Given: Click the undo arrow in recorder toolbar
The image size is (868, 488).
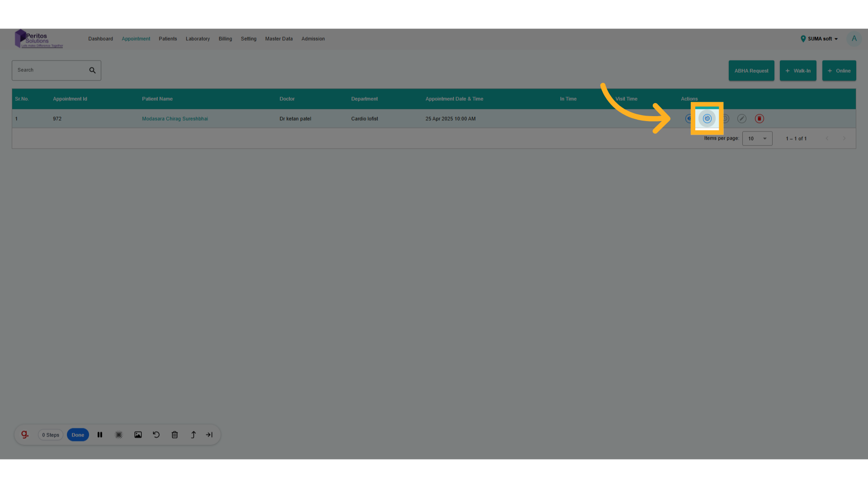Looking at the screenshot, I should (156, 435).
